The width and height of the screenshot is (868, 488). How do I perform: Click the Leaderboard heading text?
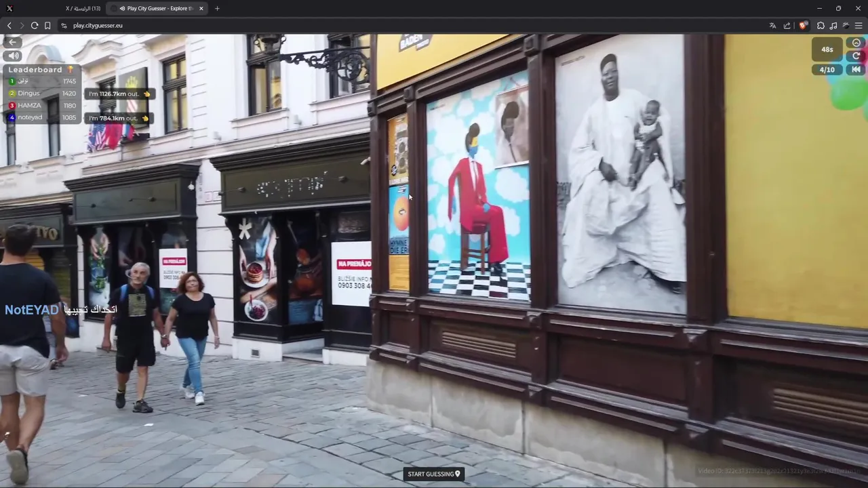(x=35, y=69)
